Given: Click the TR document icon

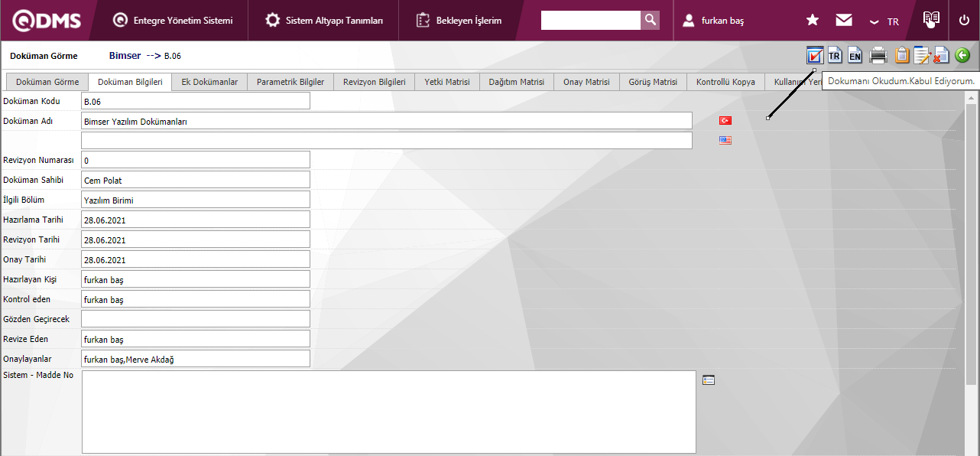Looking at the screenshot, I should [835, 55].
